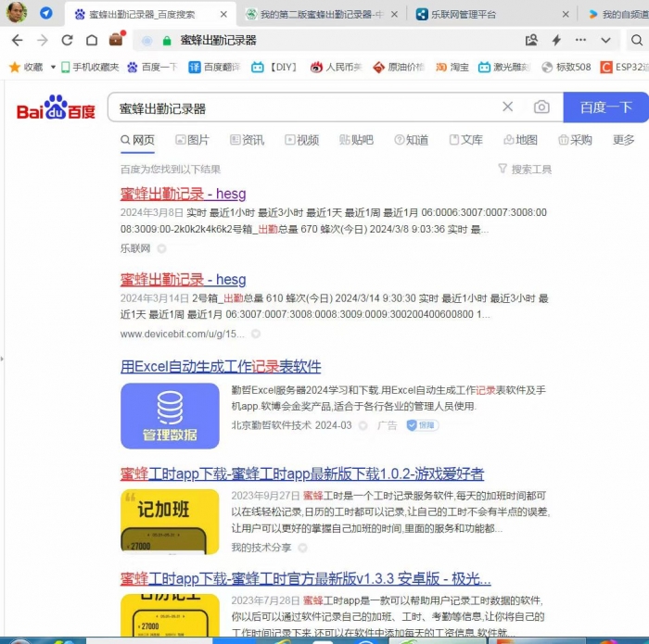Click the camera image search icon
Screen dimensions: 649x644
[541, 107]
